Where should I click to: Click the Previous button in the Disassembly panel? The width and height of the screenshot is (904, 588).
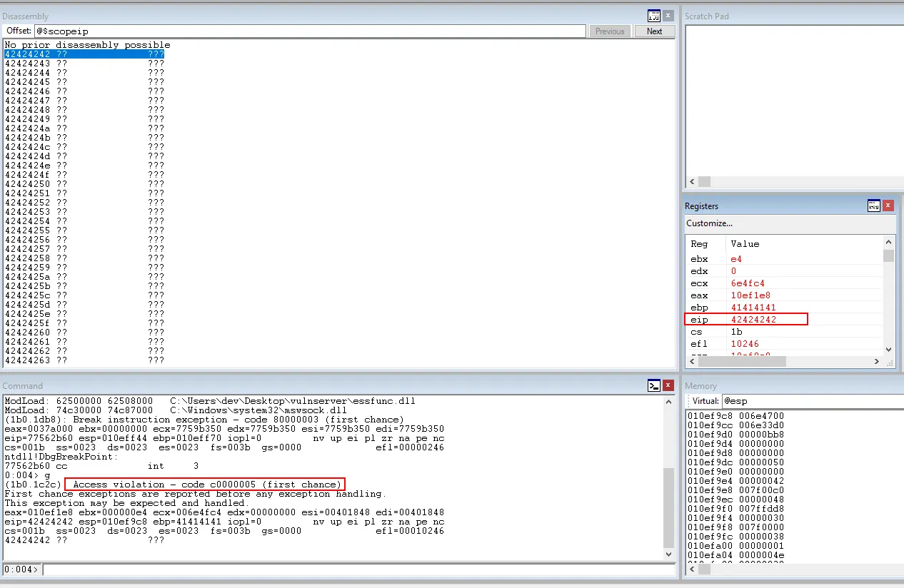pyautogui.click(x=610, y=31)
